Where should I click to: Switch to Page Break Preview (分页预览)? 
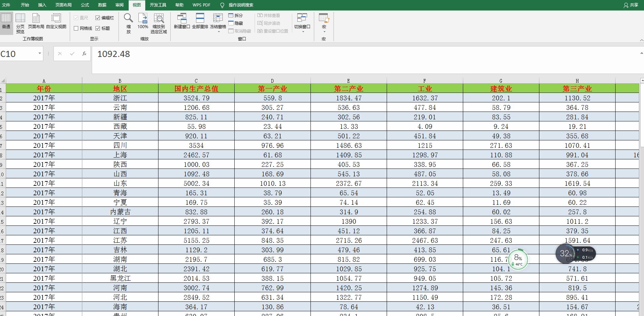[20, 23]
